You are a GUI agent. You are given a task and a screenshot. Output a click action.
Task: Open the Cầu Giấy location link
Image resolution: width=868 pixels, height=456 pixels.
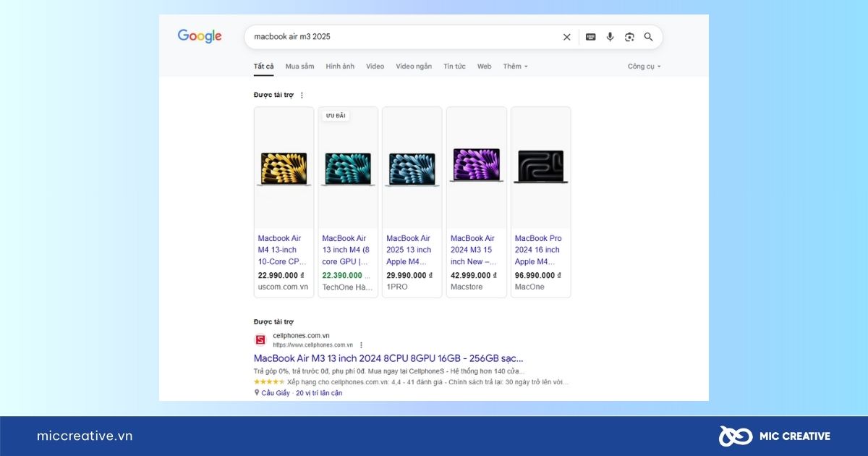pos(276,393)
